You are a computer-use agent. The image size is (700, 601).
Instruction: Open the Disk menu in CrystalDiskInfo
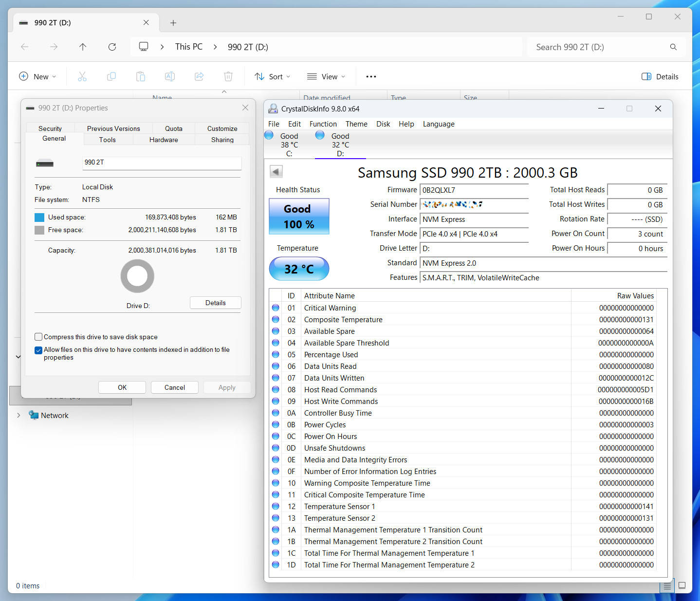click(383, 124)
